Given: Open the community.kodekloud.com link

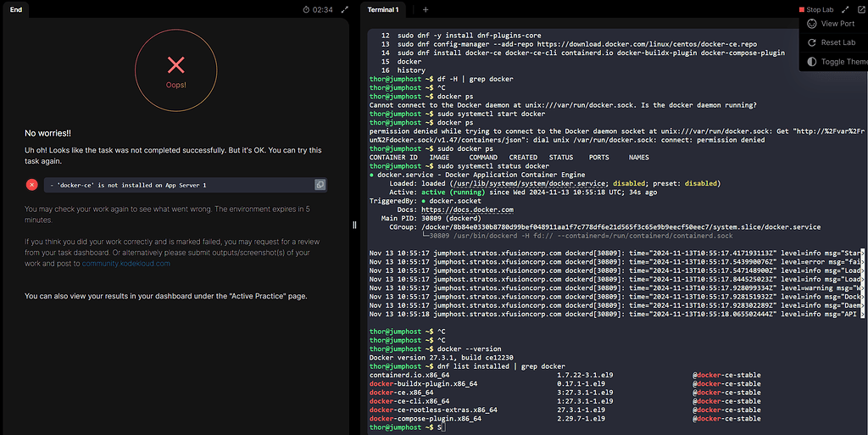Looking at the screenshot, I should [125, 264].
